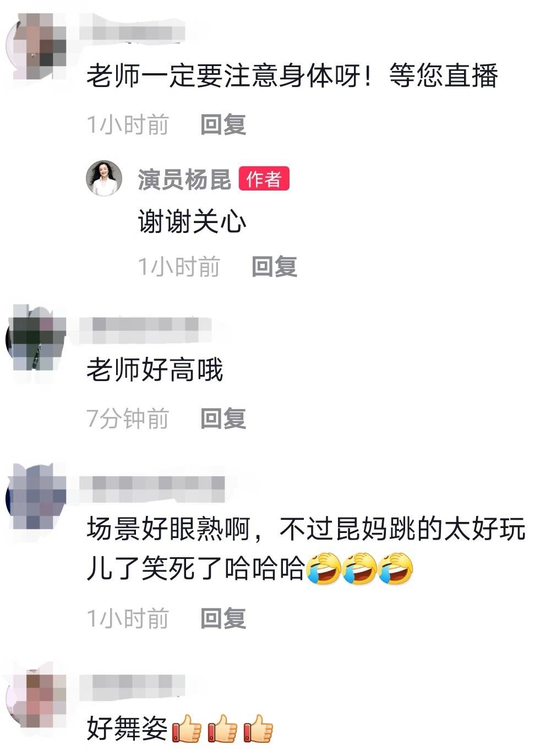Open 演员杨昆 author avatar
Viewport: 551px width, 756px height.
tap(103, 178)
